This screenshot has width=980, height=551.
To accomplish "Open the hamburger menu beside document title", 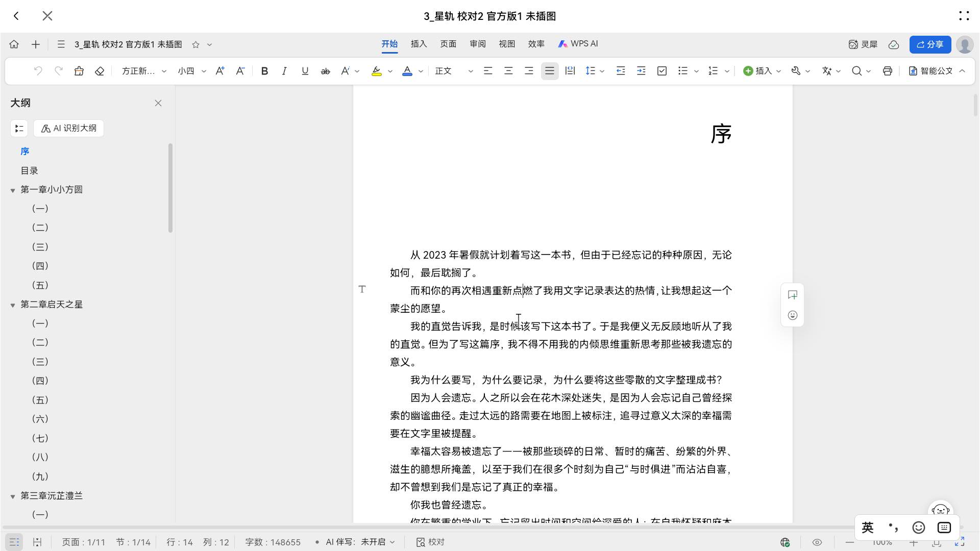I will pos(61,44).
